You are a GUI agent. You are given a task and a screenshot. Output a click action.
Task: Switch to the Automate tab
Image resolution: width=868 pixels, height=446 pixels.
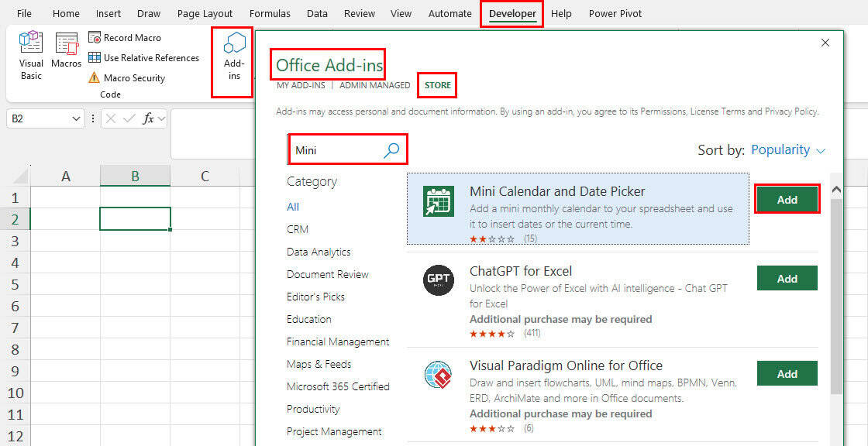pyautogui.click(x=450, y=14)
